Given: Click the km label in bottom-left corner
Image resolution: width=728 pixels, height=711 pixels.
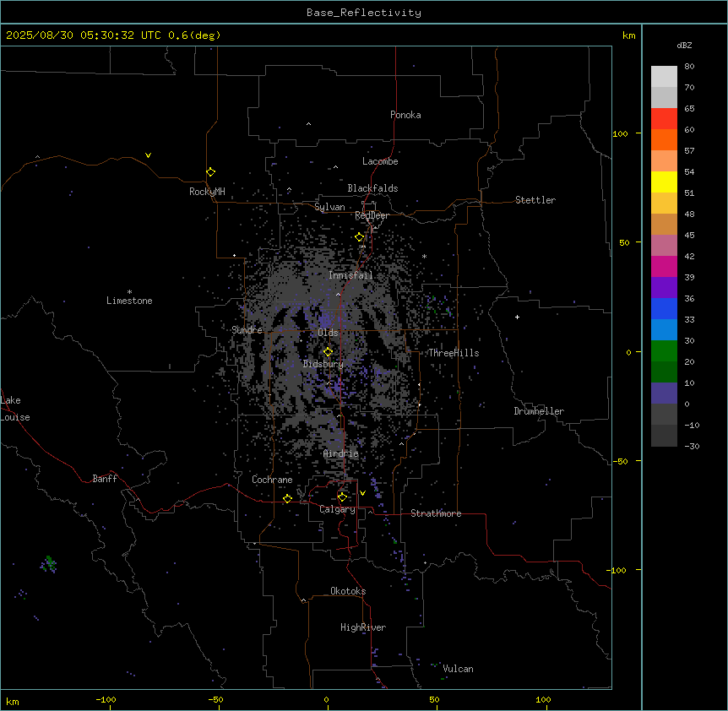Looking at the screenshot, I should [x=13, y=701].
